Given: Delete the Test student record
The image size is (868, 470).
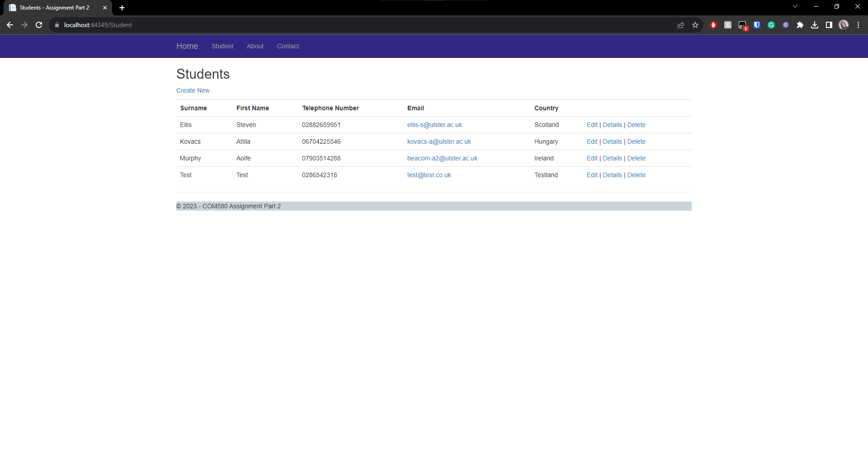Looking at the screenshot, I should click(x=637, y=175).
